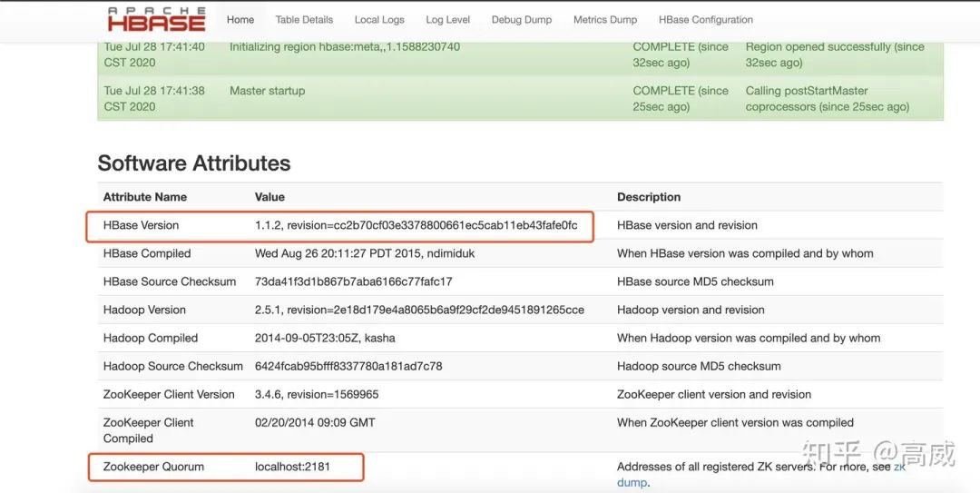
Task: Open Local Logs page
Action: tap(379, 19)
